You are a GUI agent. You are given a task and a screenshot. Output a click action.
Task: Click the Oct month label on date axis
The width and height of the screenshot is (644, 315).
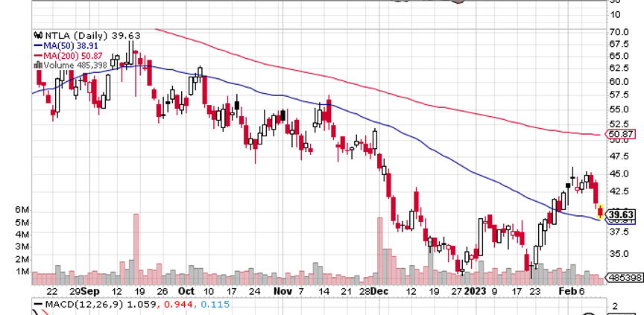pyautogui.click(x=186, y=291)
